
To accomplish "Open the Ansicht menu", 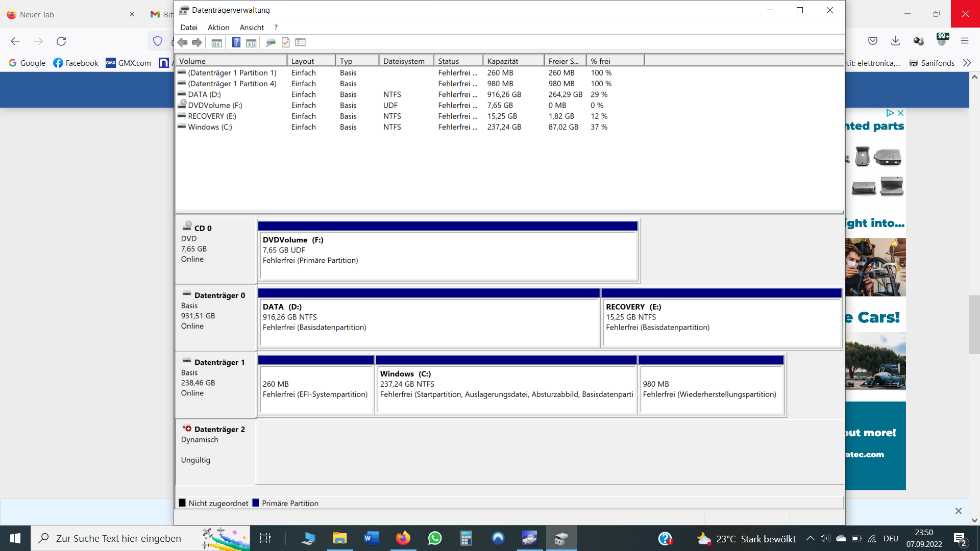I will pos(252,28).
